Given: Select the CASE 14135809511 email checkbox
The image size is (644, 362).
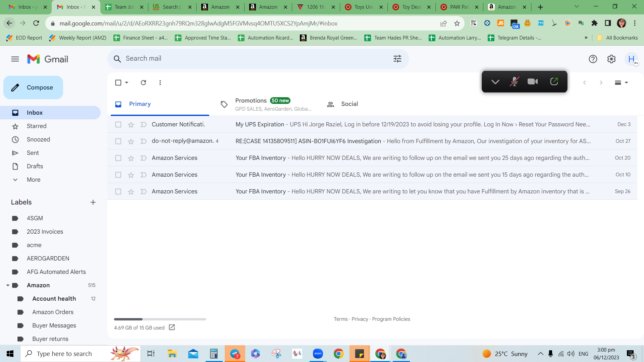Looking at the screenshot, I should coord(118,141).
